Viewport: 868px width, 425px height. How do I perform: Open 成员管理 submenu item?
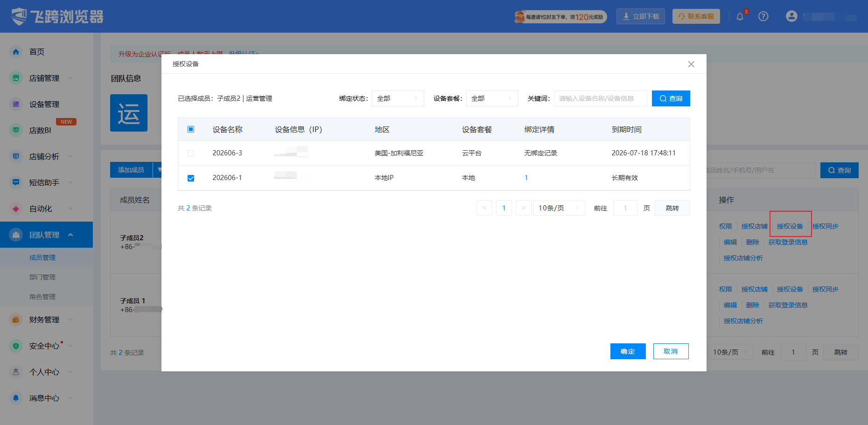42,258
